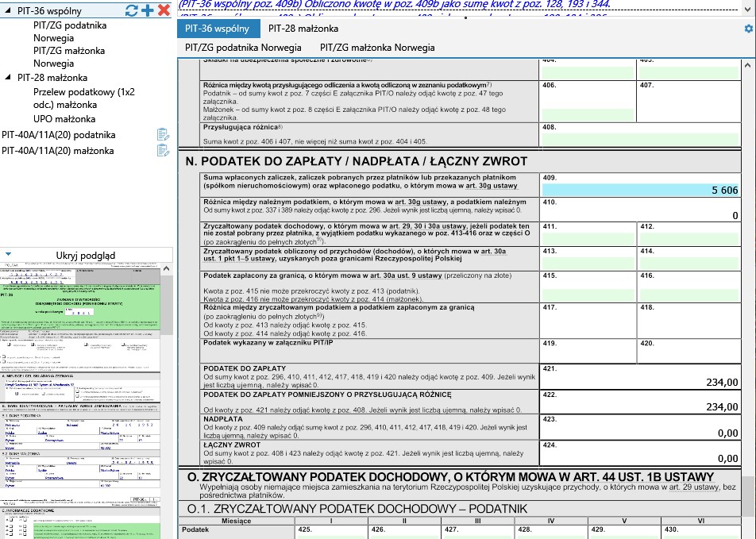This screenshot has height=539, width=756.
Task: Open the PIT/ZG podatnika Norwegia tab
Action: tap(243, 48)
